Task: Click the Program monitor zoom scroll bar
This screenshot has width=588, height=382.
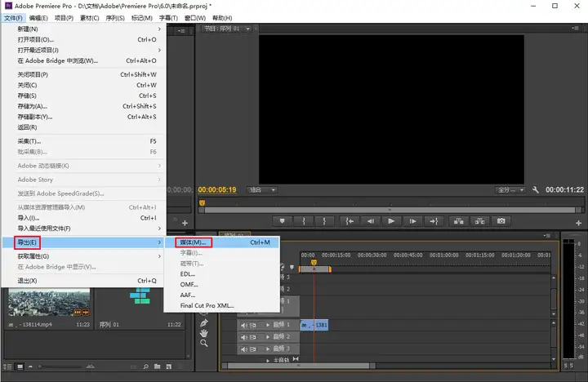Action: coord(390,210)
